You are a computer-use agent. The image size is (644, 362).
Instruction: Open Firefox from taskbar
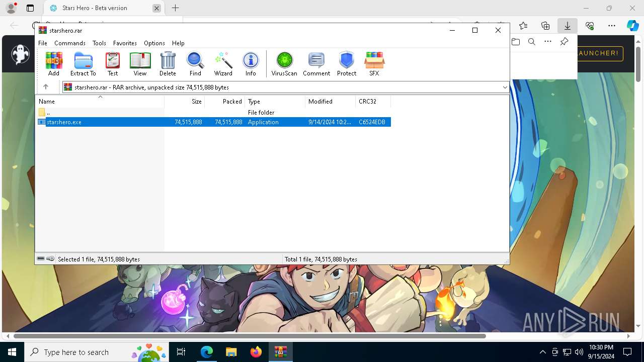pos(256,352)
